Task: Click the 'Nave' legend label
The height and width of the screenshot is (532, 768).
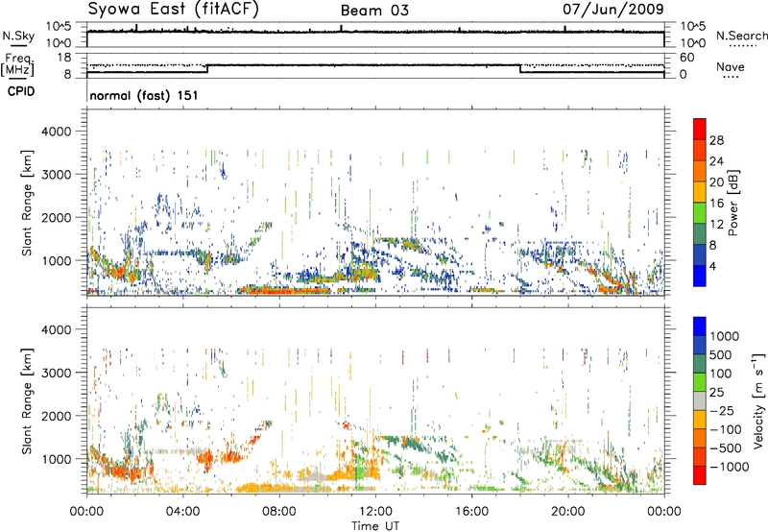Action: coord(731,67)
